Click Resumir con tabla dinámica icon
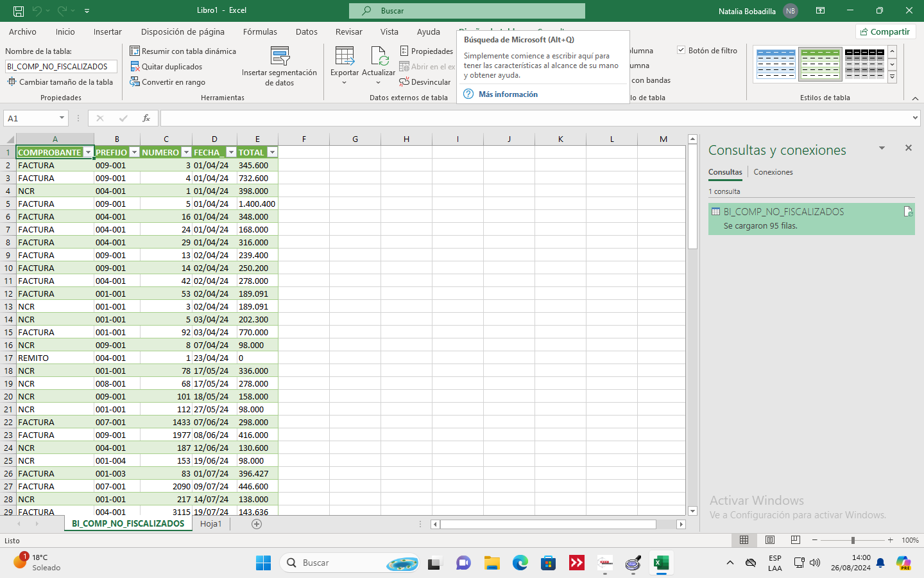This screenshot has width=924, height=578. 135,51
